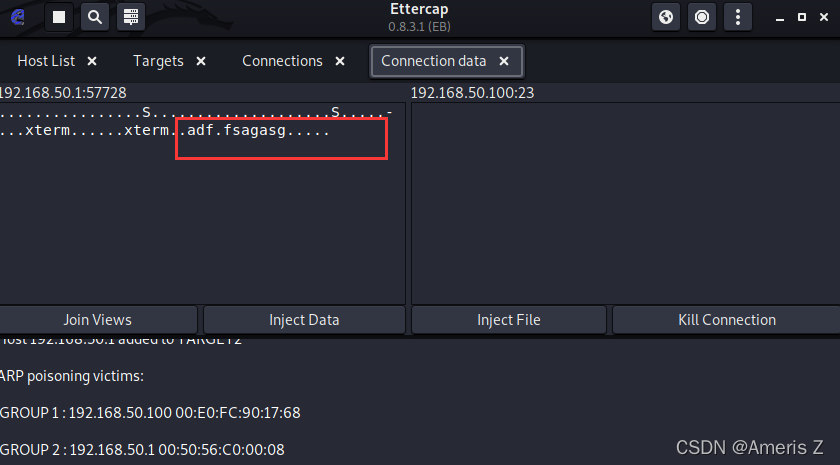
Task: Click the Inject Data button
Action: (x=304, y=320)
